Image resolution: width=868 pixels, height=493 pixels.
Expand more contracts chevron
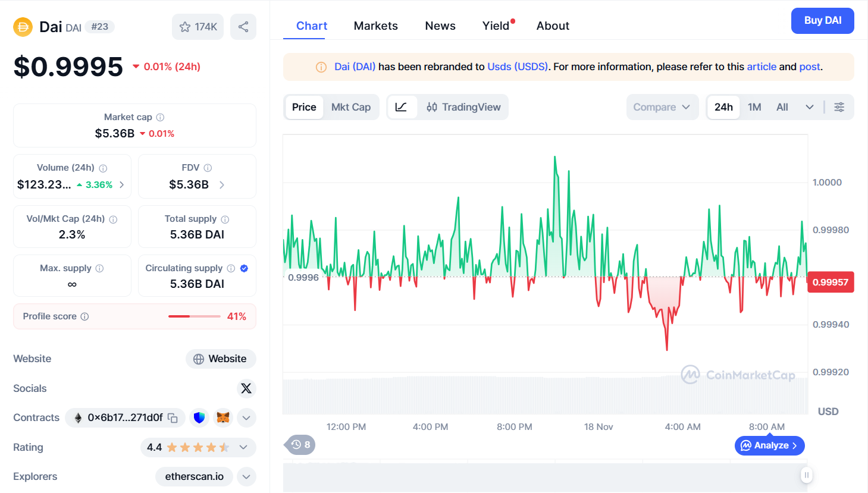[x=246, y=418]
